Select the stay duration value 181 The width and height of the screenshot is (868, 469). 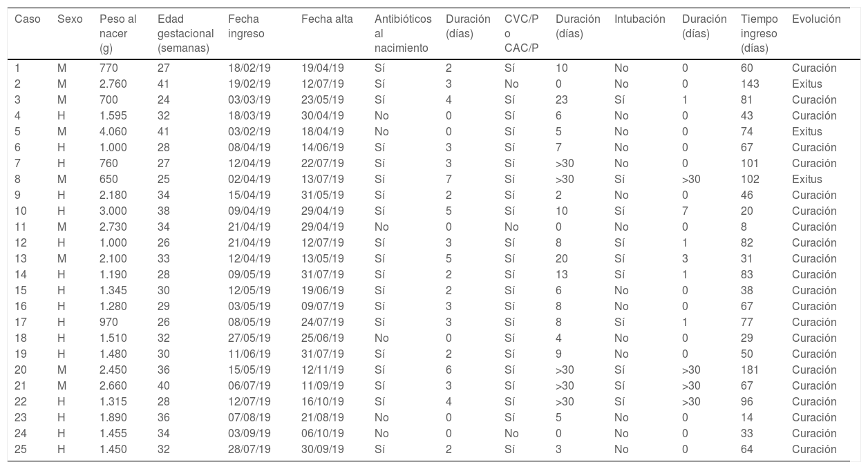749,370
